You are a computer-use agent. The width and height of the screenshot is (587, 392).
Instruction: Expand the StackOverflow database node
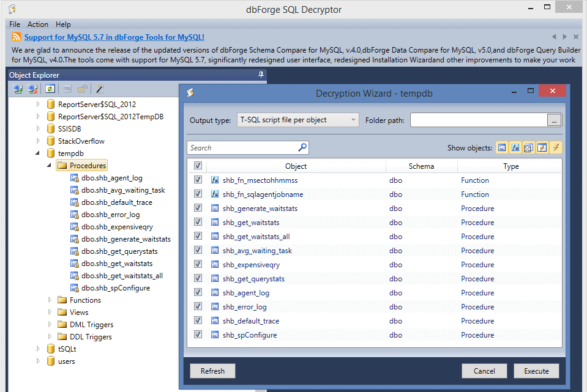(x=38, y=141)
